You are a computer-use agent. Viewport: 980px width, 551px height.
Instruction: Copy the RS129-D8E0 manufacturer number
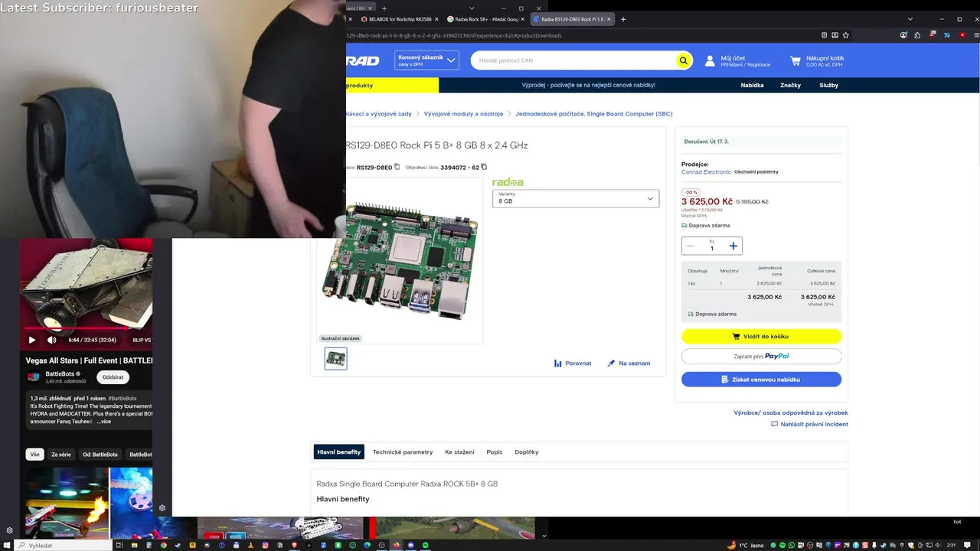click(x=397, y=167)
